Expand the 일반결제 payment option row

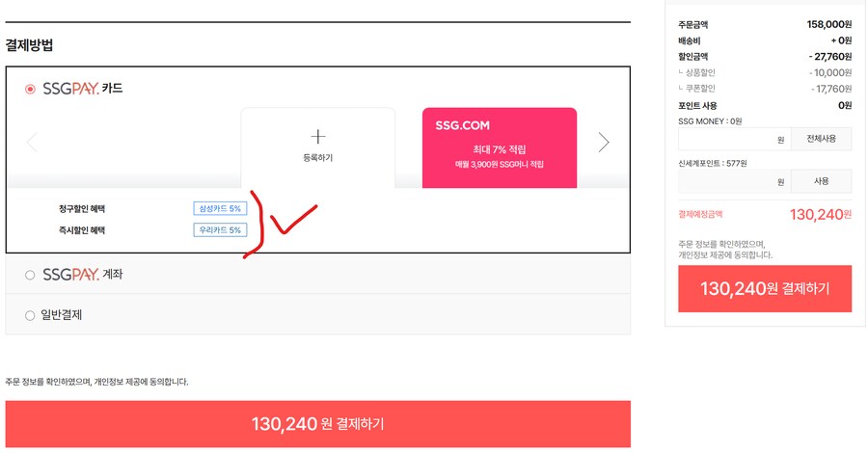coord(317,314)
